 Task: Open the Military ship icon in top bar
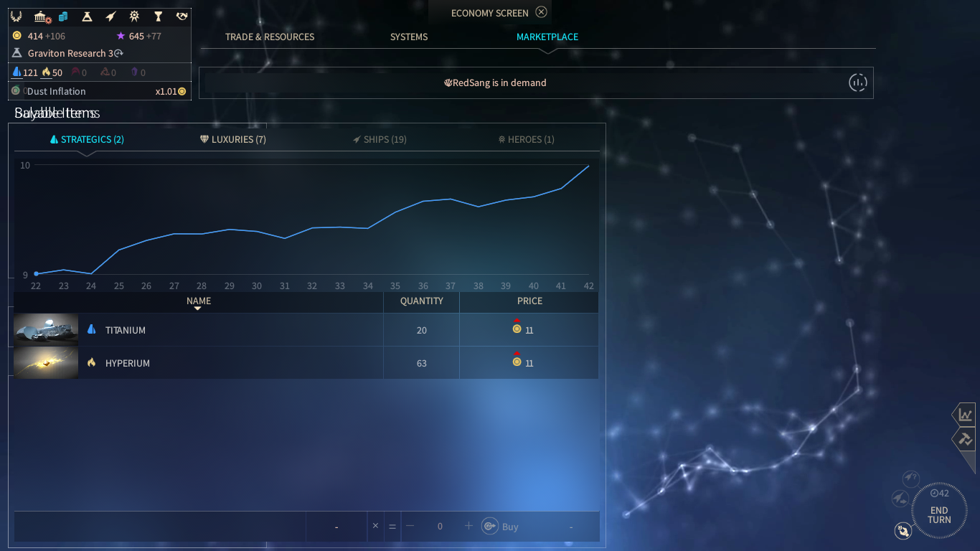(x=110, y=16)
